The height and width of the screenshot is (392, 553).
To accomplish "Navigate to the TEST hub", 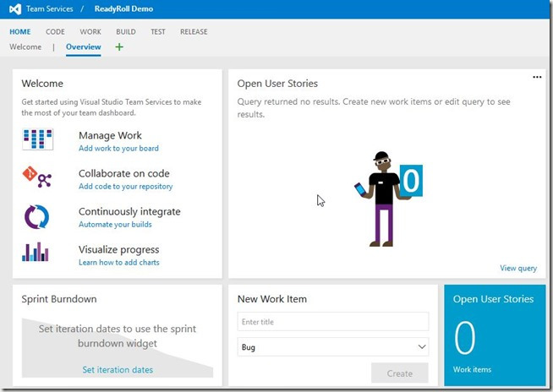I will [x=158, y=32].
